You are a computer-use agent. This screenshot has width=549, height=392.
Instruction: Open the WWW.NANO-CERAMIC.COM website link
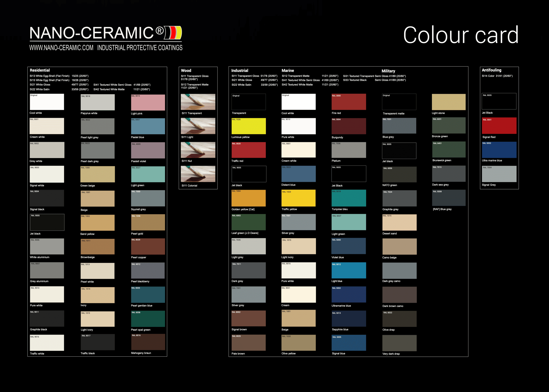tap(61, 48)
